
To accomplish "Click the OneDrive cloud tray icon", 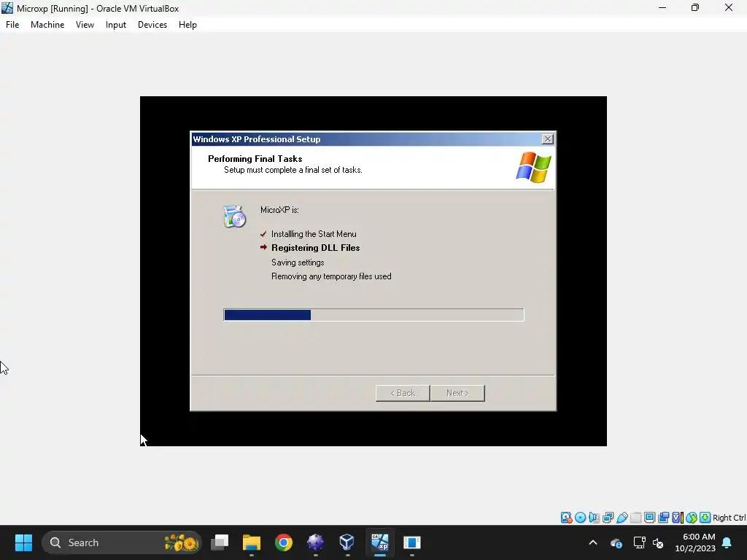I will coord(616,542).
